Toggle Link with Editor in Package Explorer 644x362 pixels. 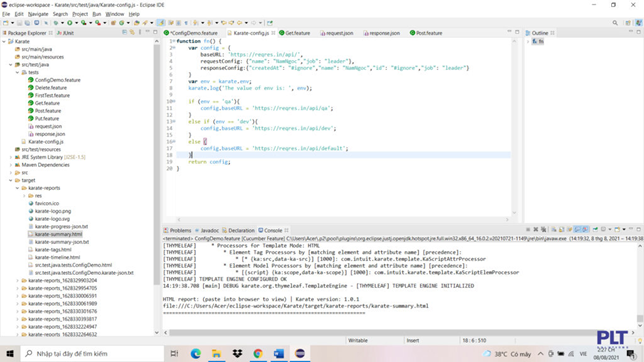[x=132, y=32]
